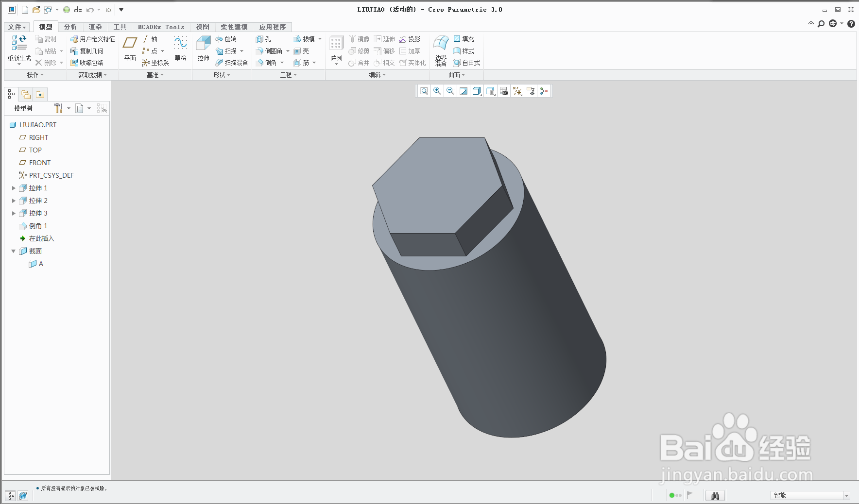Screen dimensions: 859x504
Task: Click Refit zoom icon in graphics toolbar
Action: click(x=424, y=91)
